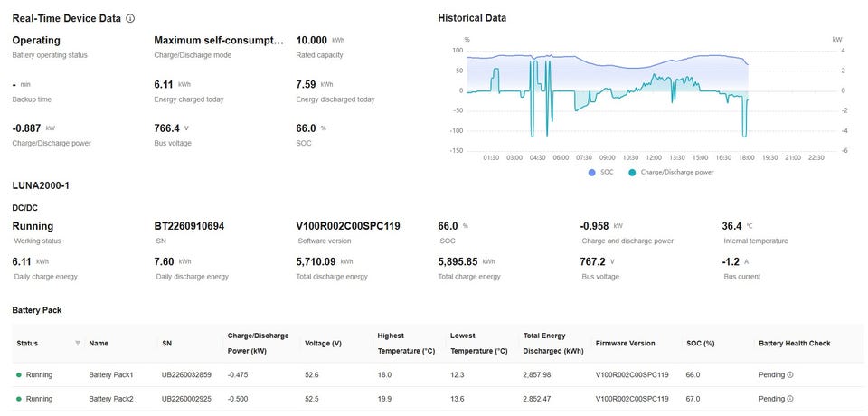The height and width of the screenshot is (416, 868).
Task: Click green status dot of Battery Pack2
Action: 18,399
